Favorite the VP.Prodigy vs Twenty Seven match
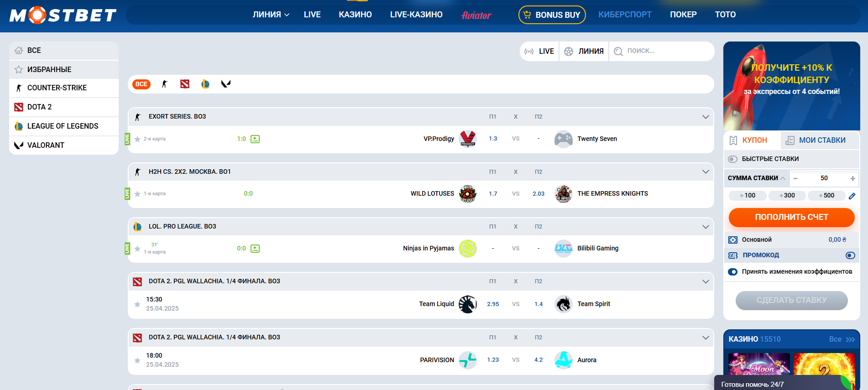Viewport: 868px width, 390px height. [137, 139]
